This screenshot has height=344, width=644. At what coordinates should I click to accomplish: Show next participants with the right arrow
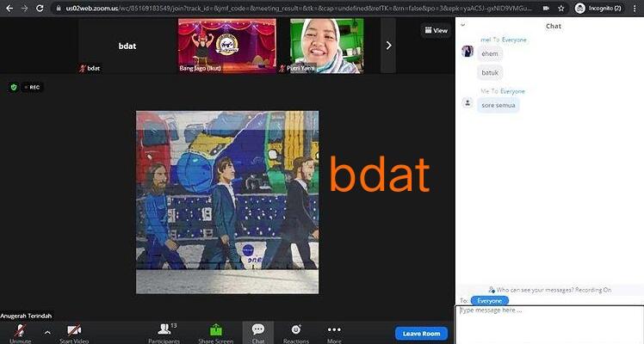[x=388, y=46]
